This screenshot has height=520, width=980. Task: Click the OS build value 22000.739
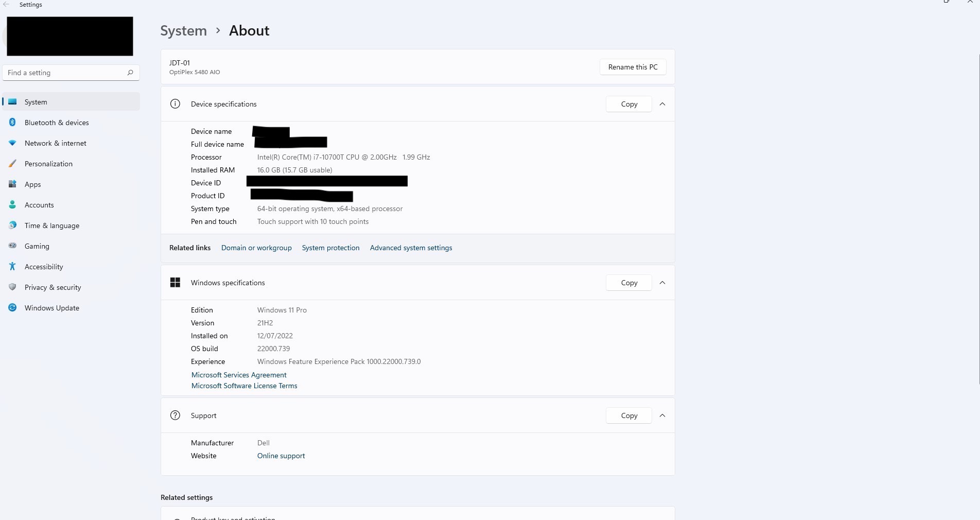pos(273,349)
